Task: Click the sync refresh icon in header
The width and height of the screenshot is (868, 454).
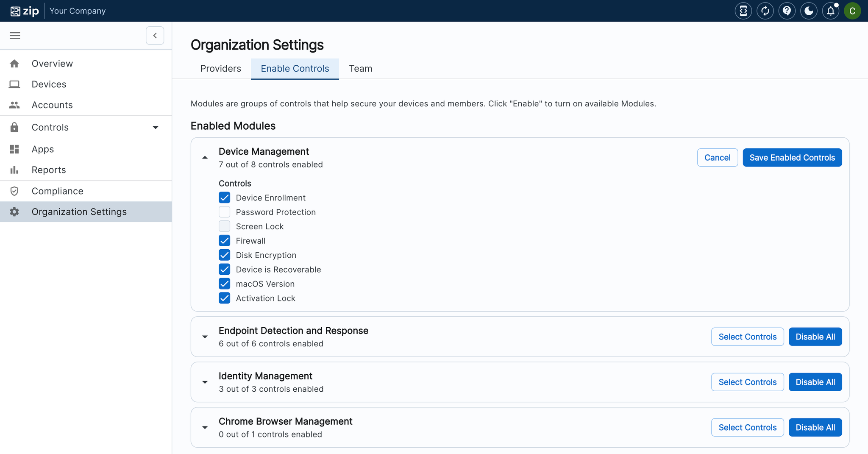Action: (765, 11)
